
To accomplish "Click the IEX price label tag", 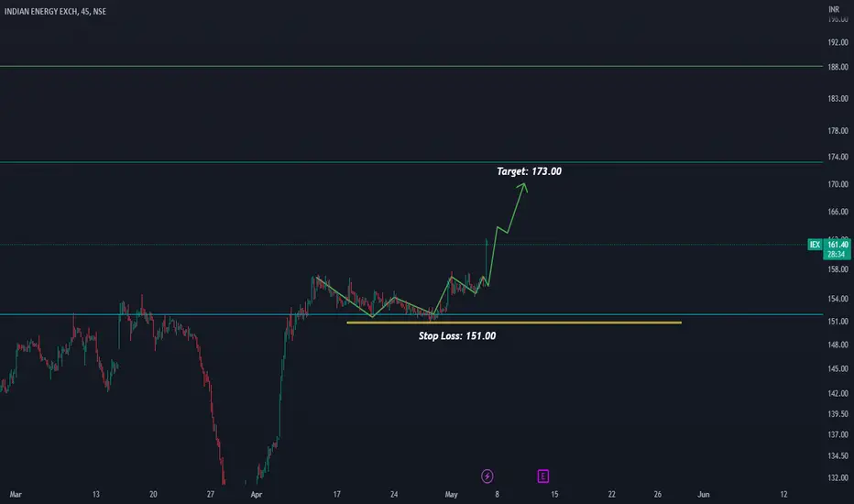I will pos(815,245).
